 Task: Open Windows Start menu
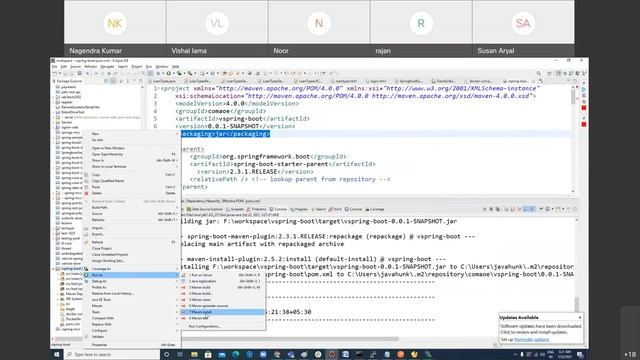[x=57, y=354]
